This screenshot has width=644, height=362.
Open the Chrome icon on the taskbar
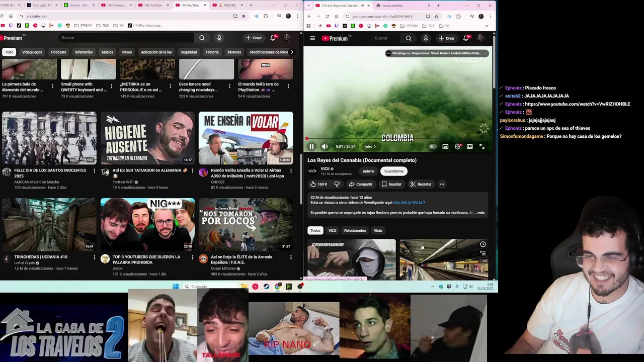click(278, 287)
